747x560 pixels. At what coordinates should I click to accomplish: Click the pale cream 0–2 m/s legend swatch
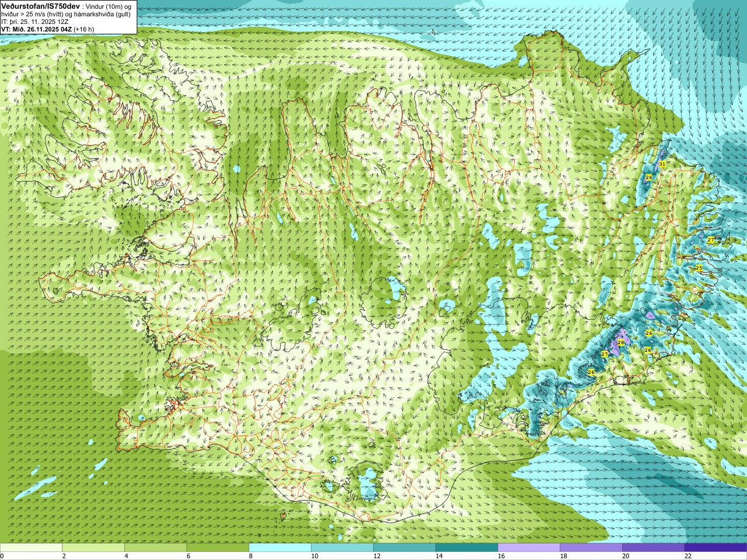point(31,547)
